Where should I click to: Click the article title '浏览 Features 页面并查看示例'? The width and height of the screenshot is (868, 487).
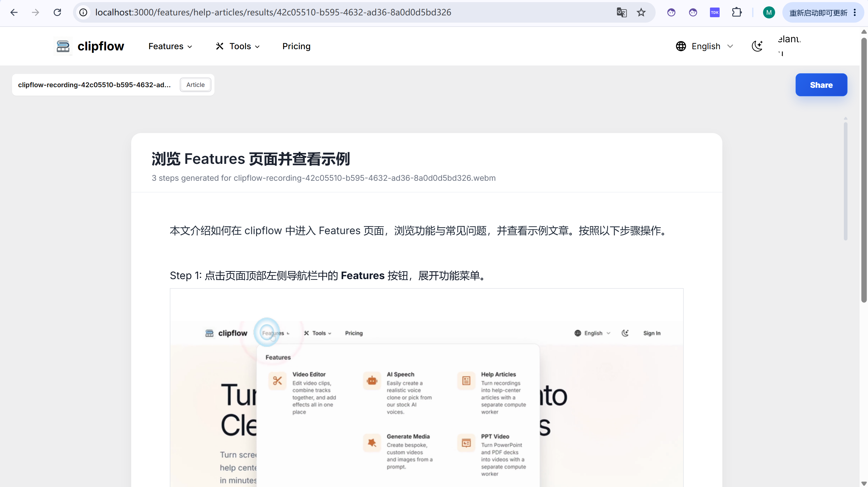point(251,159)
